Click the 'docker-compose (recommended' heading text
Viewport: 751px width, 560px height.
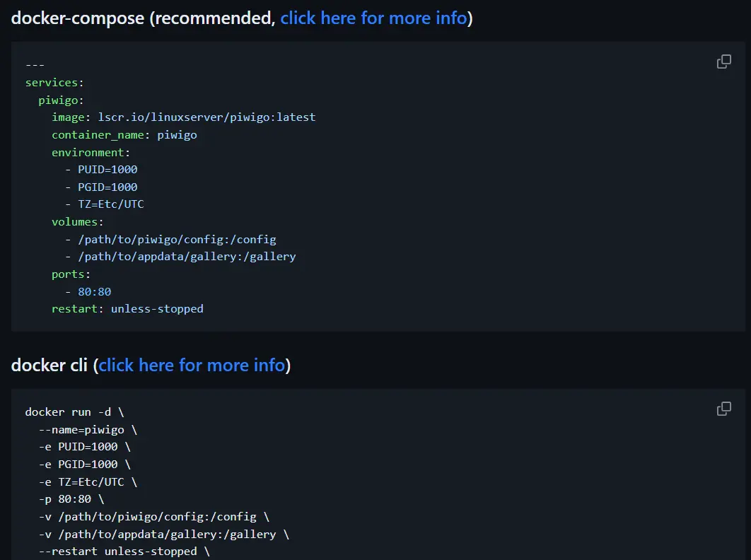pyautogui.click(x=143, y=18)
